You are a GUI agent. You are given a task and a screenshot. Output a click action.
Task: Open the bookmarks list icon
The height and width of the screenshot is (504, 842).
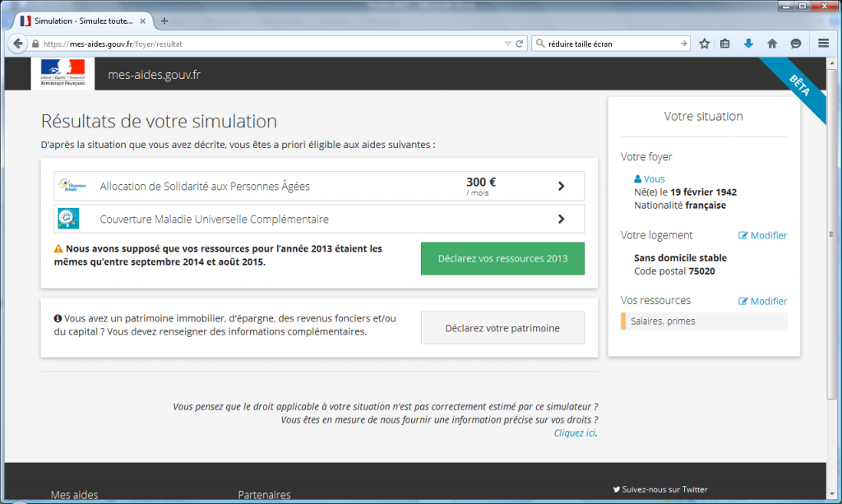click(725, 44)
